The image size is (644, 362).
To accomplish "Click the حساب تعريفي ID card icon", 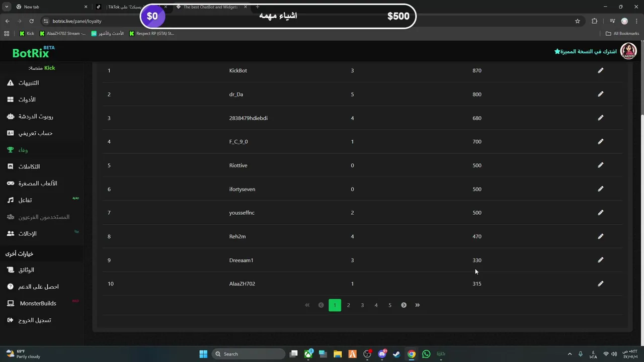I will (x=11, y=133).
